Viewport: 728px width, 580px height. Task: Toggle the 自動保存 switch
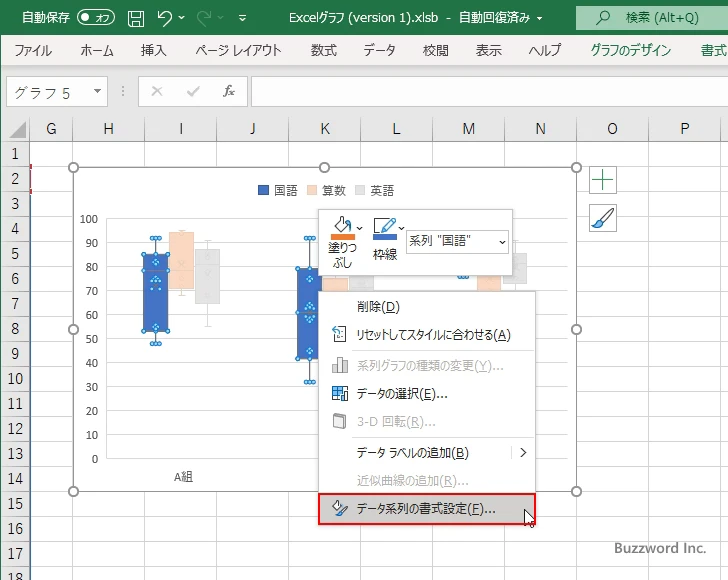pos(96,18)
